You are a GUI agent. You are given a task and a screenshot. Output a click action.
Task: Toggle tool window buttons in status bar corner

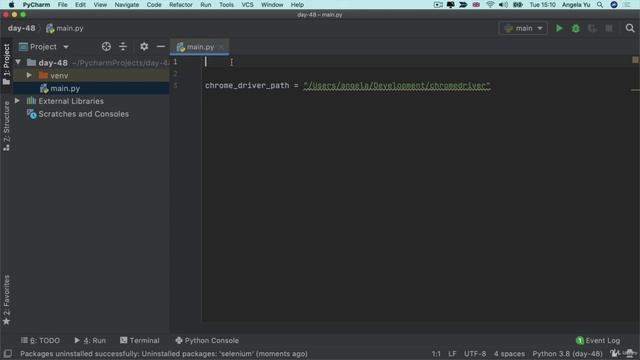7,353
